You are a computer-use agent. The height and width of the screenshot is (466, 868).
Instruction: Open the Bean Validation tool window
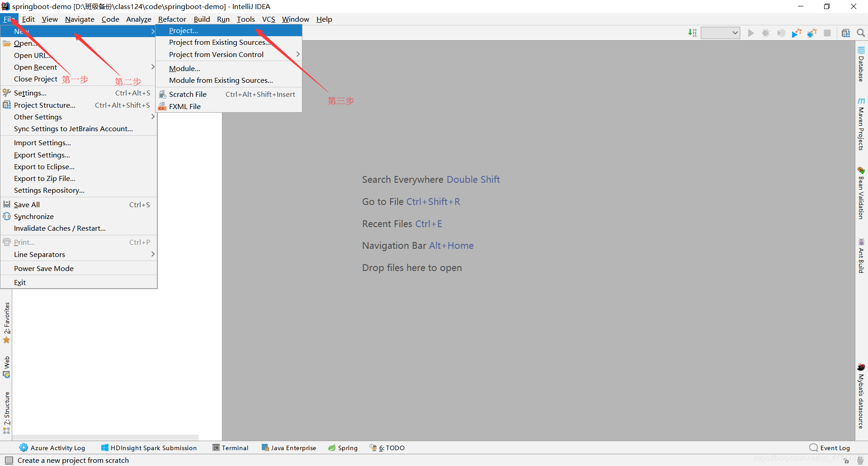pos(861,193)
